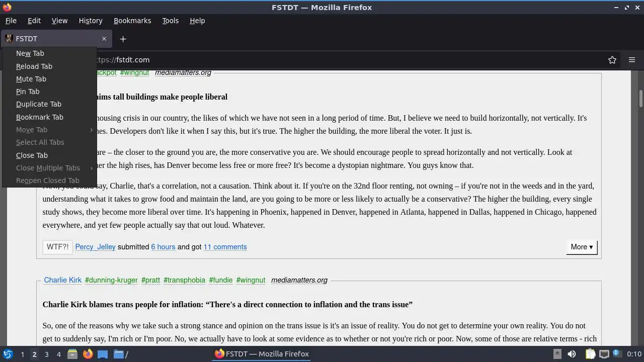
Task: Open the #pratt tag link
Action: coord(150,280)
